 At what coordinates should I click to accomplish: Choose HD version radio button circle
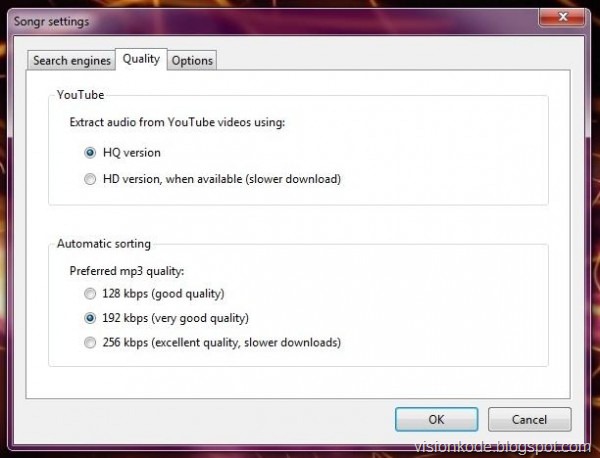(90, 179)
